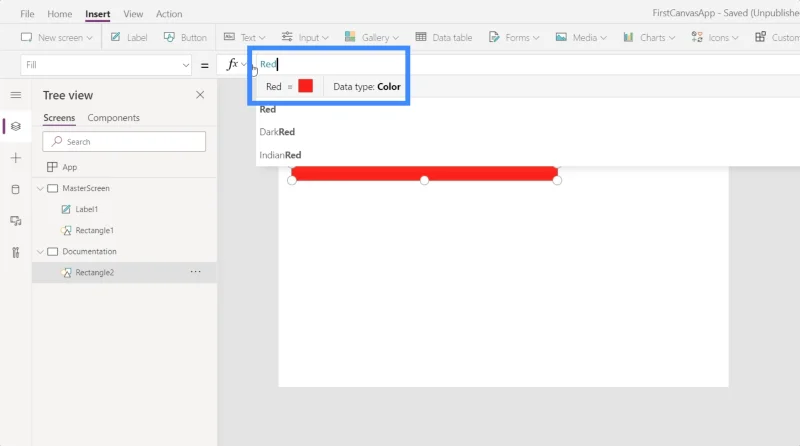800x446 pixels.
Task: Click the red color swatch preview
Action: click(x=306, y=86)
